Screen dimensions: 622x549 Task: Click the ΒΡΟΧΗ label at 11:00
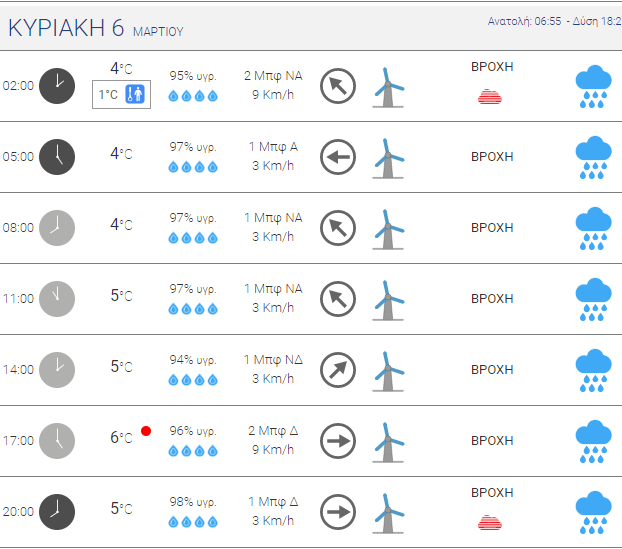tap(492, 299)
